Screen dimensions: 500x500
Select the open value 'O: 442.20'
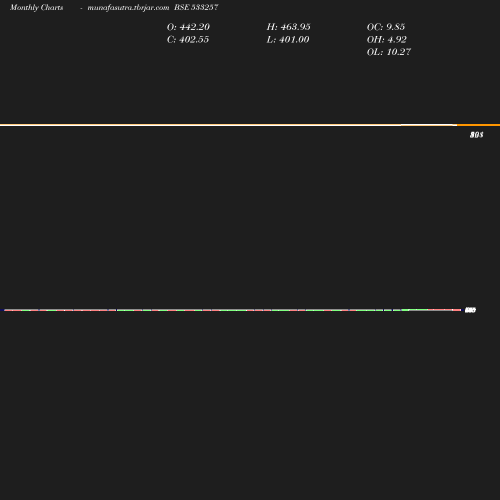point(188,27)
